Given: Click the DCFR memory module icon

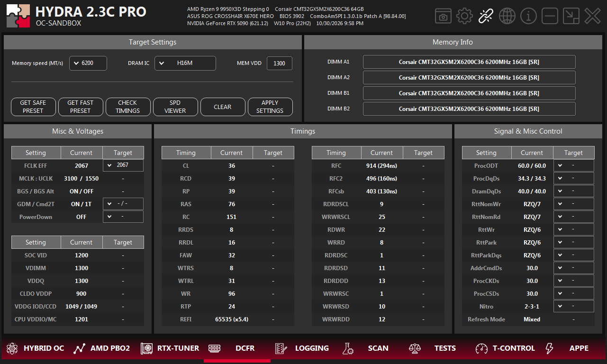Looking at the screenshot, I should [214, 348].
